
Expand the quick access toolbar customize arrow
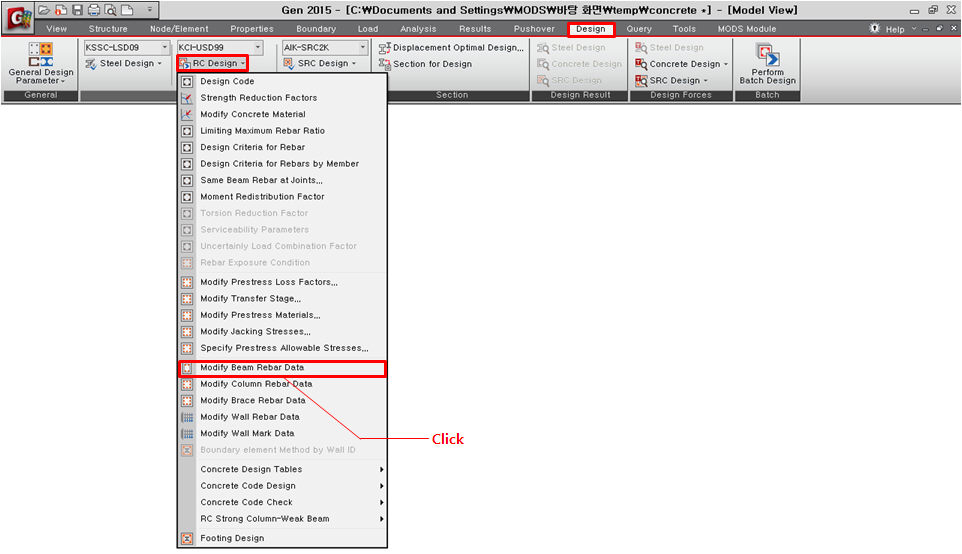[x=150, y=10]
